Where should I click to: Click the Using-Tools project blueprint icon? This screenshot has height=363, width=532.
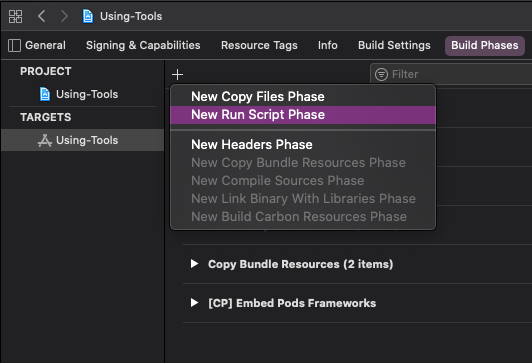[x=45, y=94]
